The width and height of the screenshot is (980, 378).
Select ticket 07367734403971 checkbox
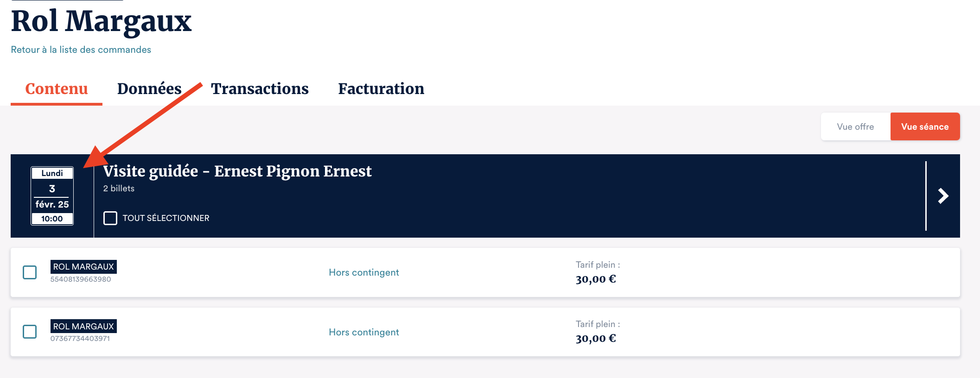[x=30, y=332]
